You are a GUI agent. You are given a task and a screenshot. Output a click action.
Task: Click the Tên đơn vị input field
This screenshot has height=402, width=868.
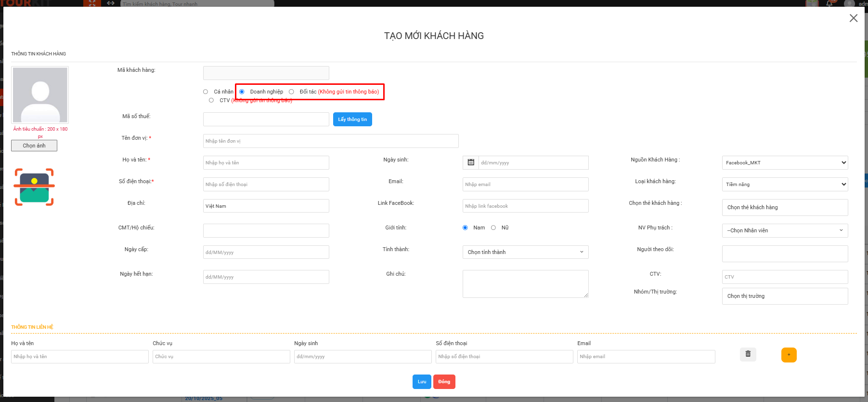(331, 141)
